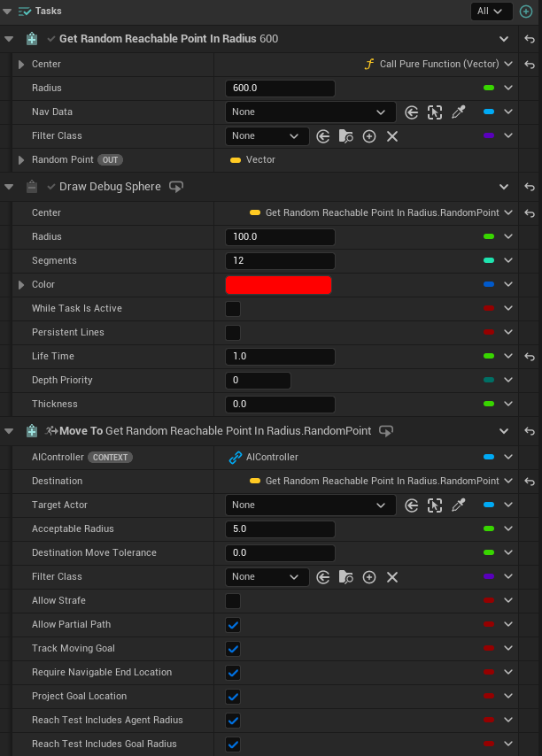Screen dimensions: 542x756
Task: Collapse the Move To task section
Action: (9, 431)
